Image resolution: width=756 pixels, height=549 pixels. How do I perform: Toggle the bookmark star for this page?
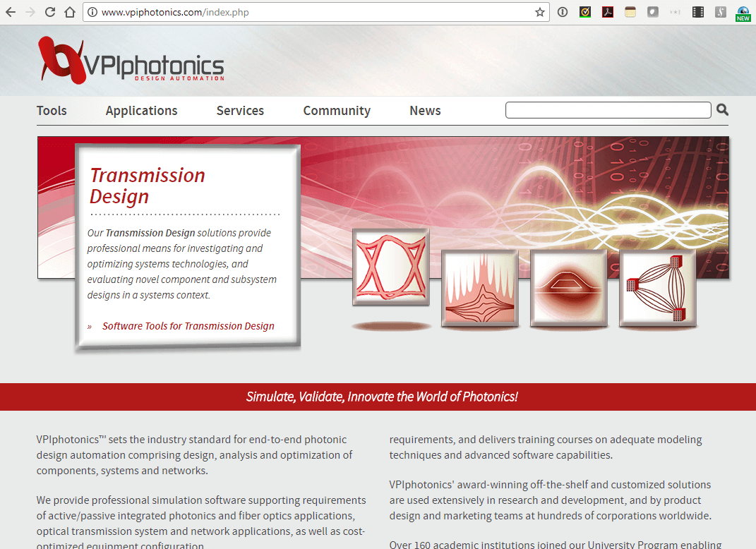coord(539,12)
